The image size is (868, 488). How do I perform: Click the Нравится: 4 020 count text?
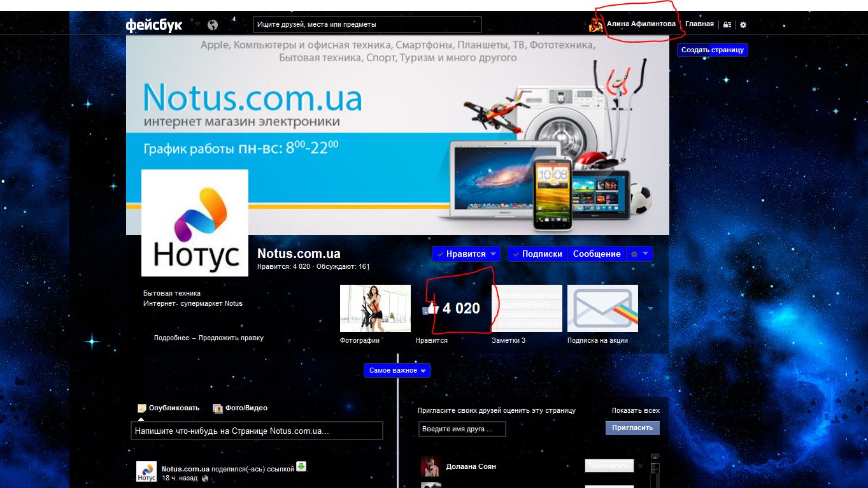point(283,267)
